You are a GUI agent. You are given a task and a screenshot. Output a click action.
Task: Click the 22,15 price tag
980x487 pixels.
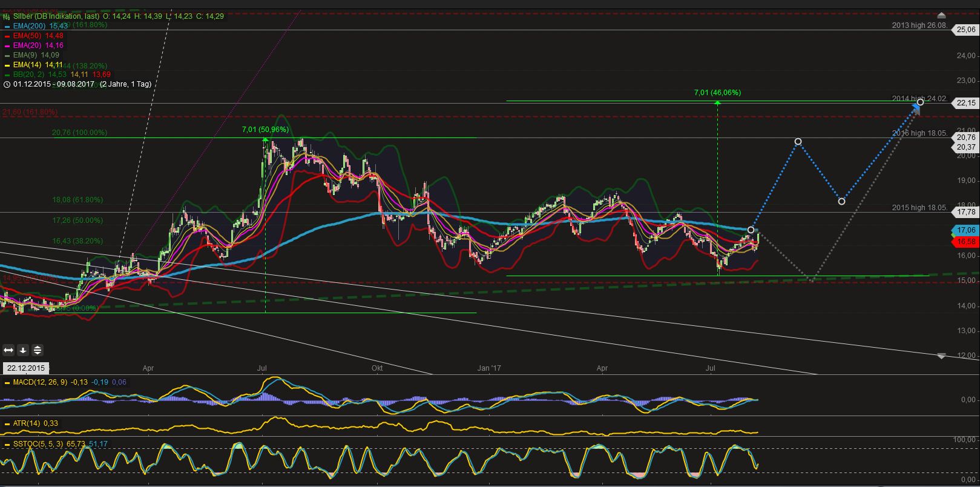click(965, 103)
